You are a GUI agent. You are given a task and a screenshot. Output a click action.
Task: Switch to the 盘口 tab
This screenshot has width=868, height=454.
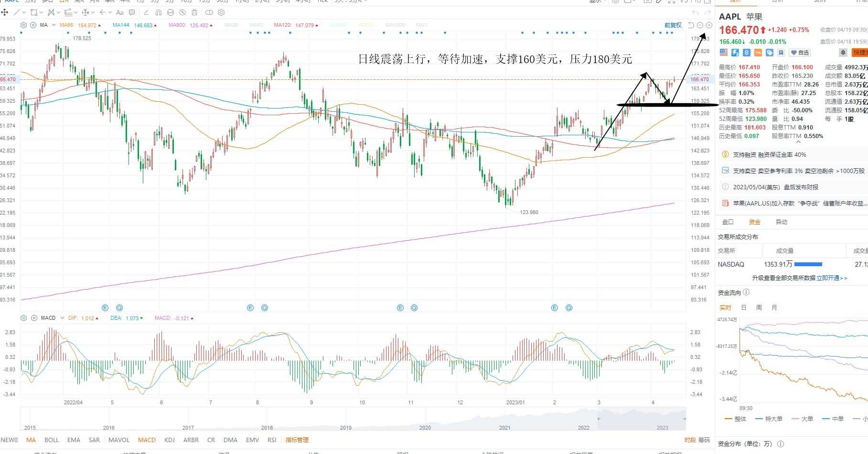[x=728, y=222]
